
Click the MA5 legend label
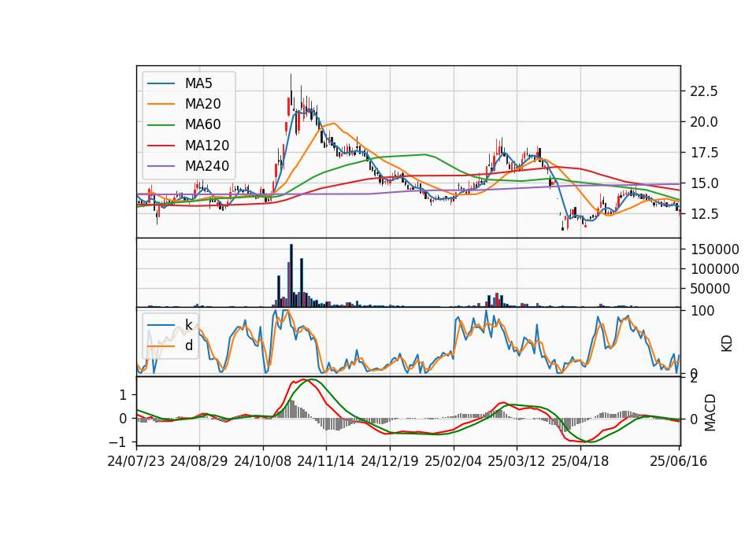point(198,83)
